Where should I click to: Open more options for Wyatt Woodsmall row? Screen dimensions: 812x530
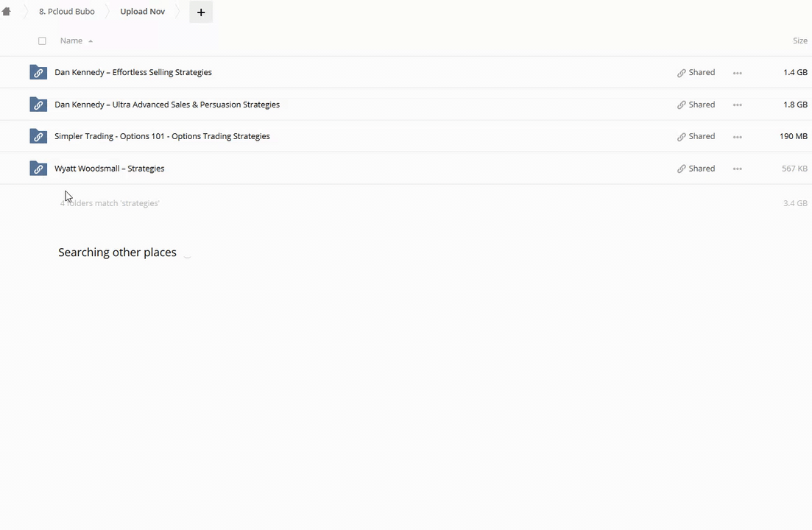[x=737, y=169]
